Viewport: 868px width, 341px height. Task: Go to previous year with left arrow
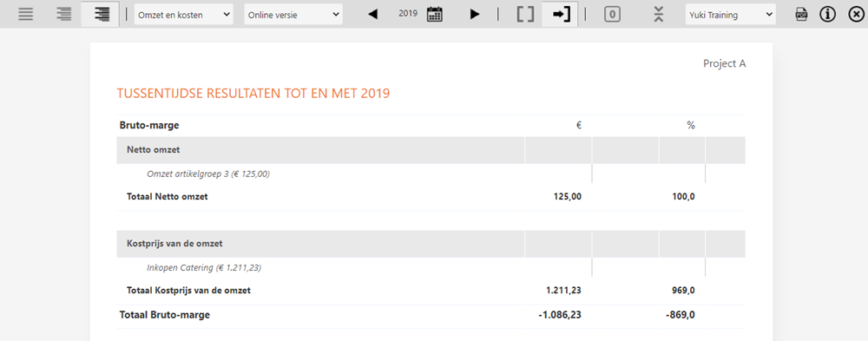(x=373, y=15)
